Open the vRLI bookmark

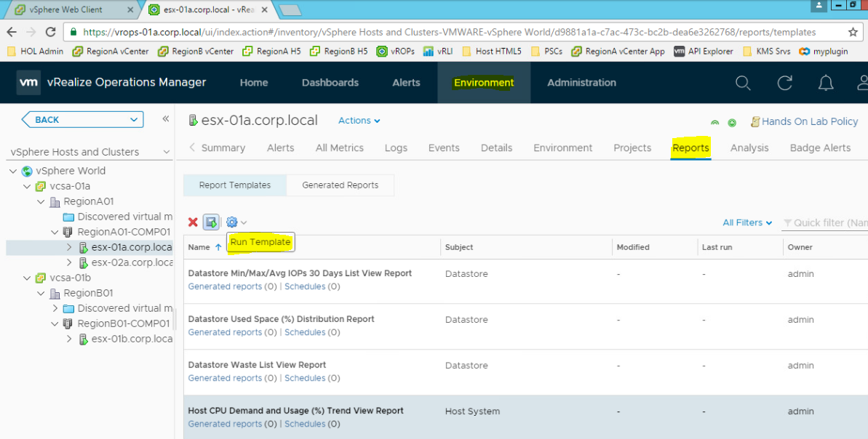tap(438, 52)
